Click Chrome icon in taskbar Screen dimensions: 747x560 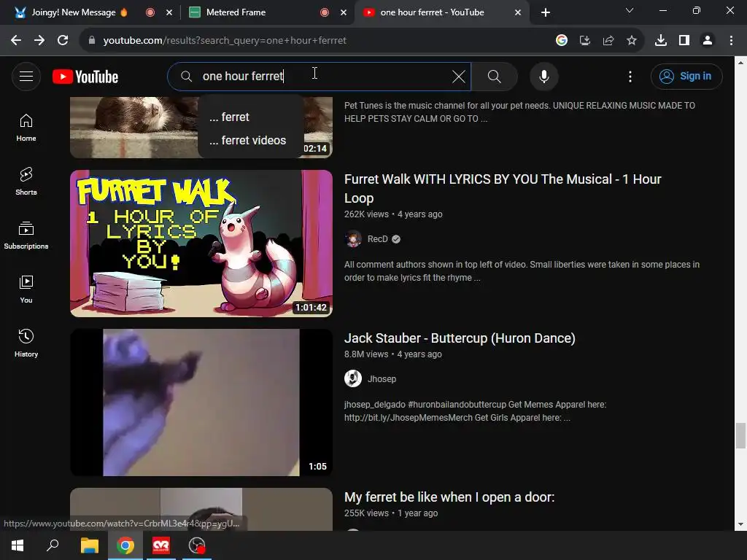pos(125,545)
